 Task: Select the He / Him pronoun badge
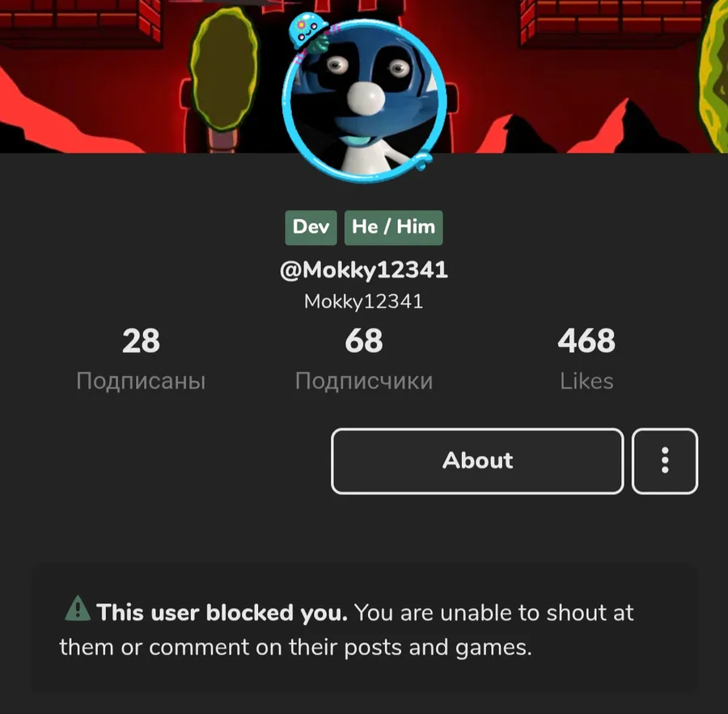point(393,227)
